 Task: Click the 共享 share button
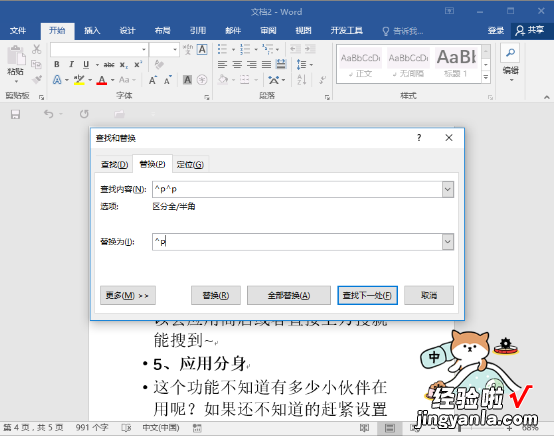[530, 31]
